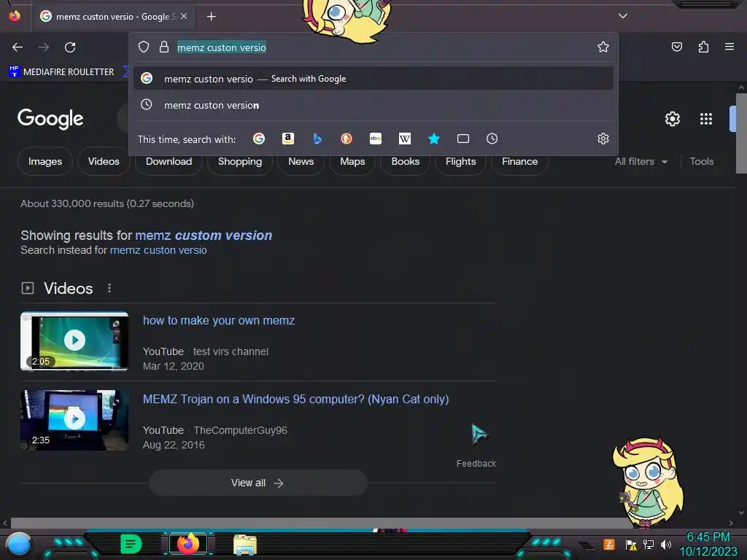Click the vertical page scrollbar
This screenshot has width=747, height=560.
[741, 135]
